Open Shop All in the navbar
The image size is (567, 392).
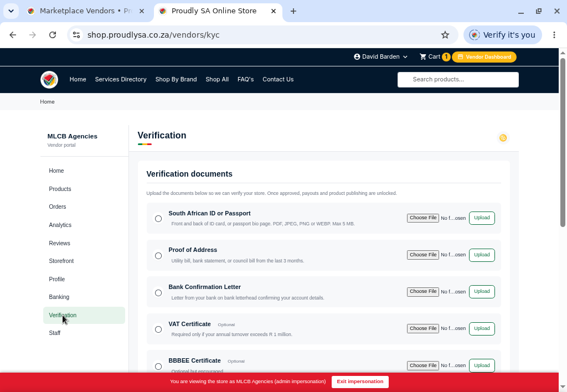click(x=217, y=80)
